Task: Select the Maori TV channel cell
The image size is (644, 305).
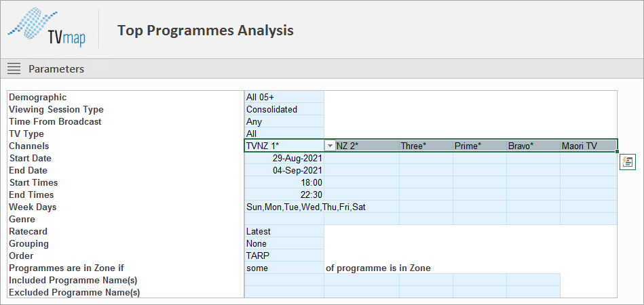Action: coord(588,146)
